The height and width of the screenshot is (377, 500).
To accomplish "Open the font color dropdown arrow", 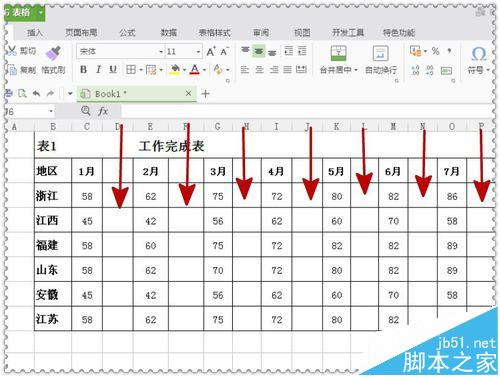I will (204, 70).
